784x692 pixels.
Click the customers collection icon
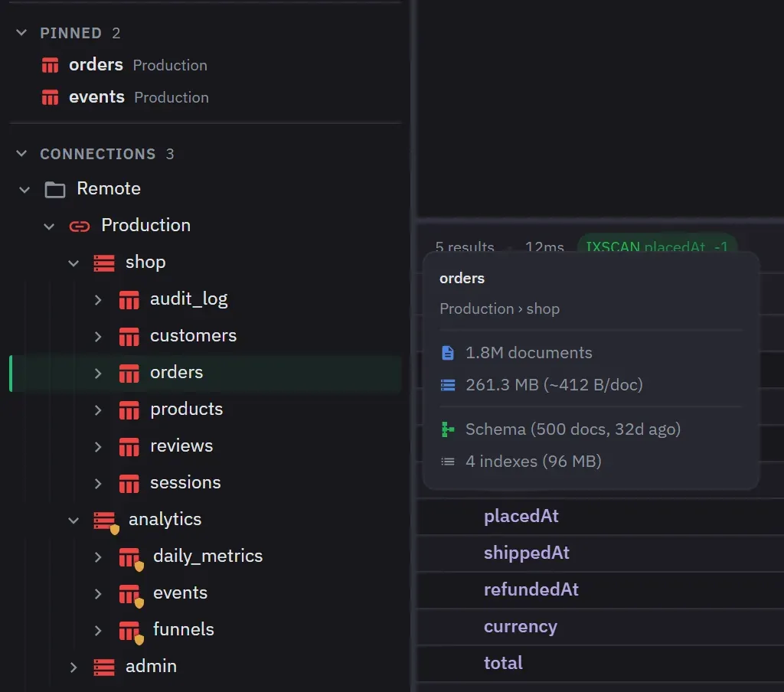(x=129, y=337)
